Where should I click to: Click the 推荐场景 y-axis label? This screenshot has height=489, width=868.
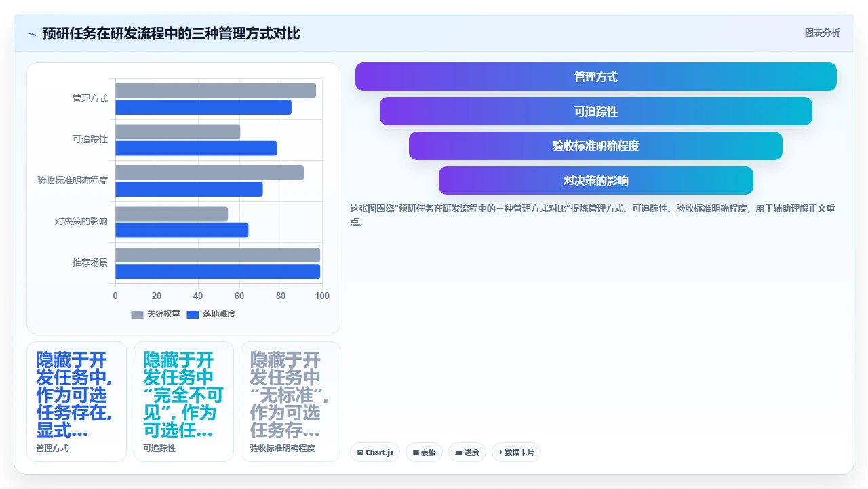[x=90, y=262]
